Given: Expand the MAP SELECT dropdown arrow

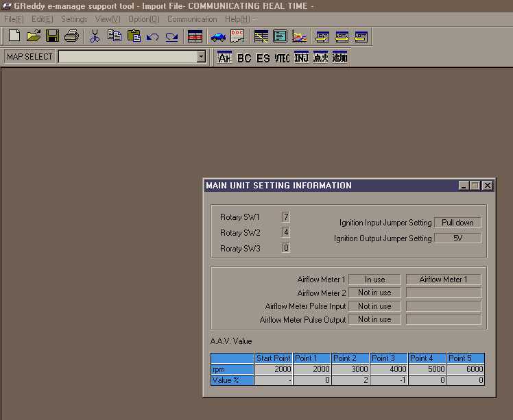Looking at the screenshot, I should point(201,57).
